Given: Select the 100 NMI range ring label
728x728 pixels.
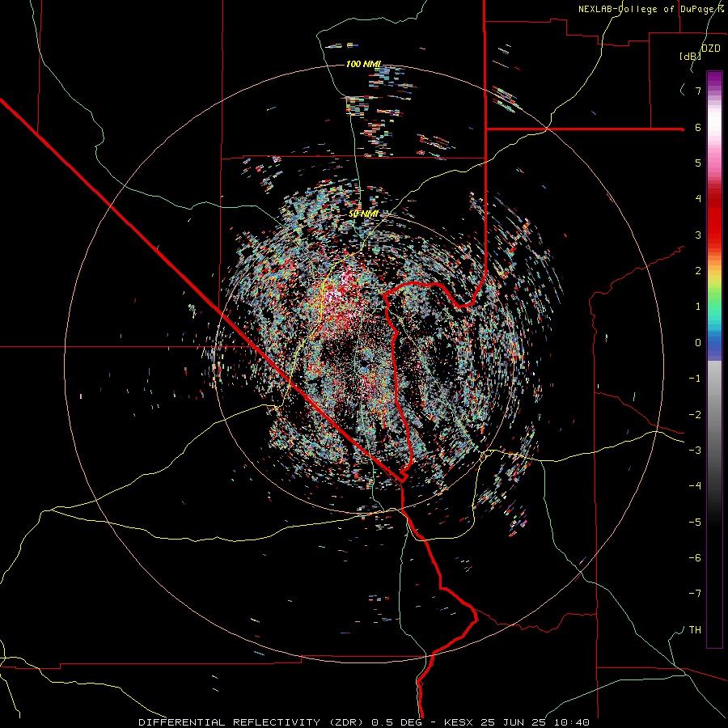Looking at the screenshot, I should [x=363, y=64].
